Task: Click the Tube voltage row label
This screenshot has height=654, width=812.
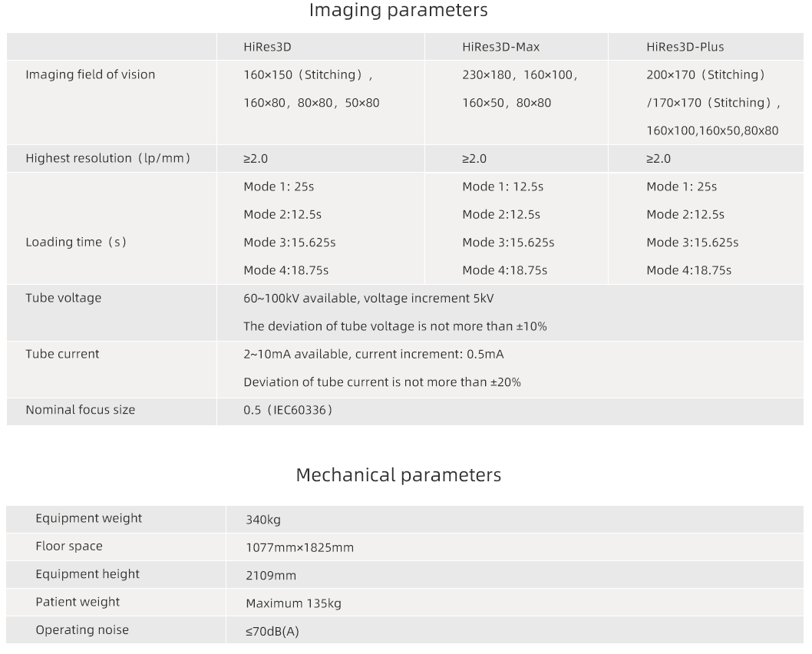Action: pyautogui.click(x=63, y=298)
